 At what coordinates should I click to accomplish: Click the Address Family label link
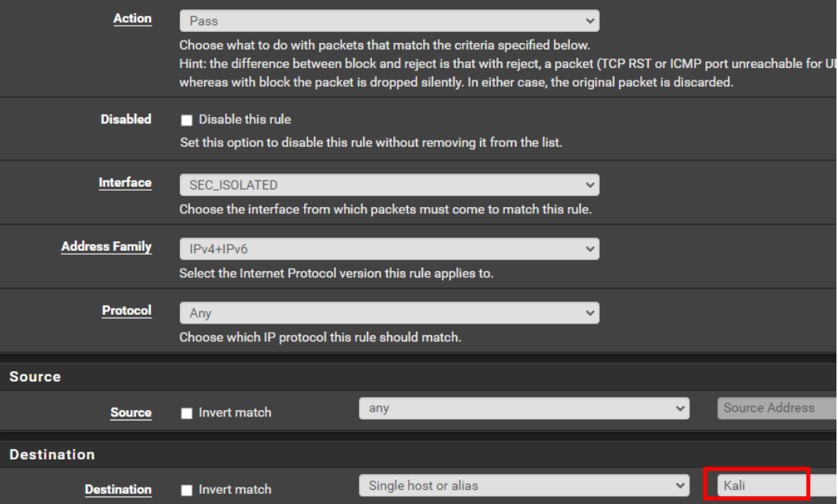coord(106,247)
